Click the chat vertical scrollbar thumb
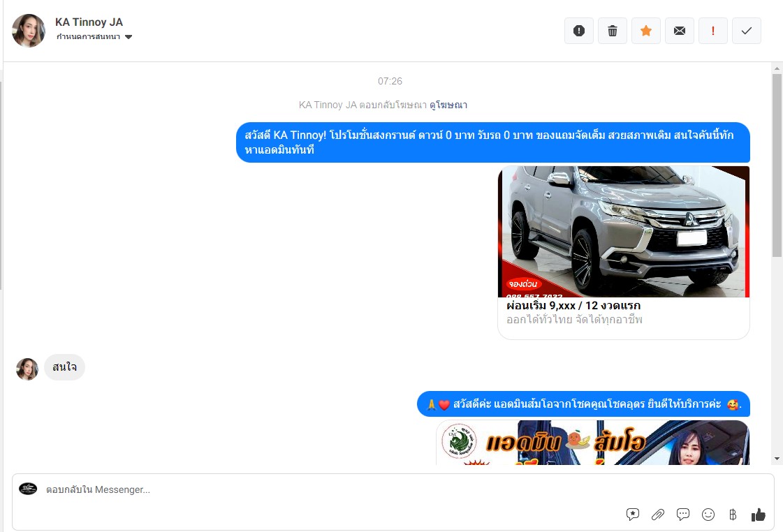This screenshot has width=783, height=532. [x=777, y=165]
